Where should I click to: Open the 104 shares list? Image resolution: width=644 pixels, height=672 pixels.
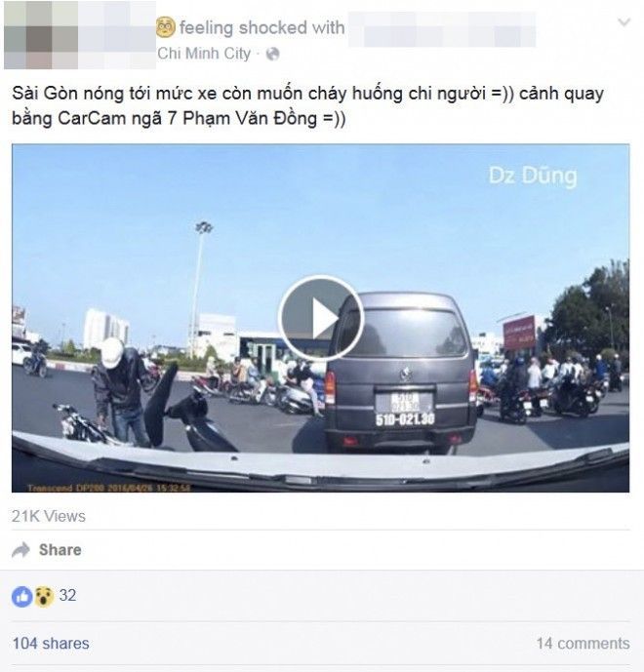[x=51, y=644]
